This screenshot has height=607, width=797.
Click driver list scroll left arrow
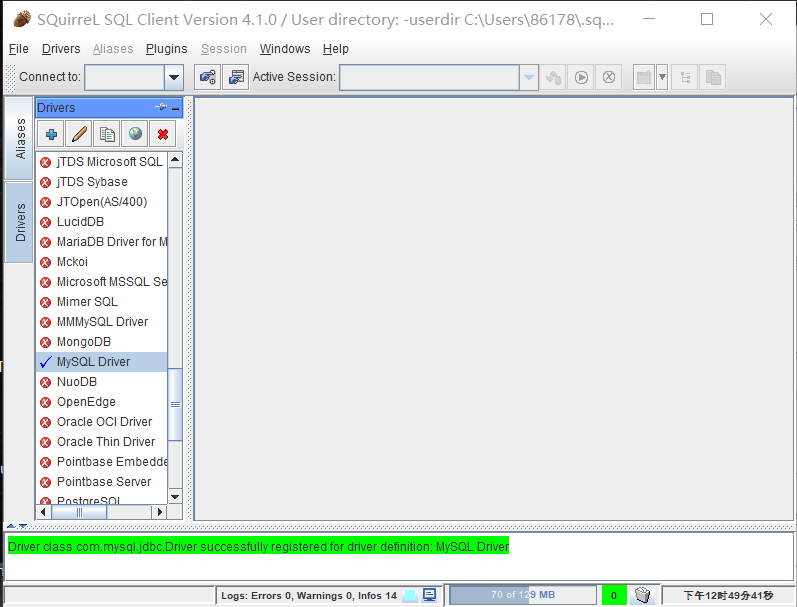click(43, 512)
